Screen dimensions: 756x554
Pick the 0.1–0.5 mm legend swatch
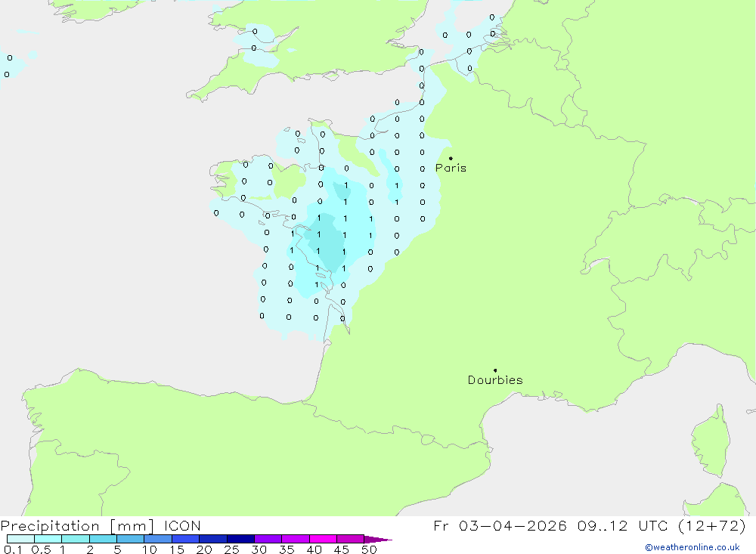20,539
